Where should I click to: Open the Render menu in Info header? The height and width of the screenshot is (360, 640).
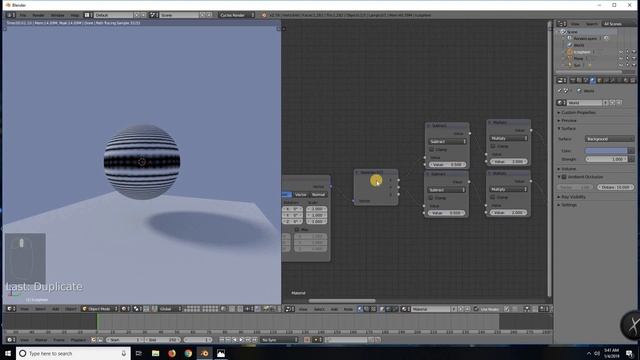click(x=38, y=15)
